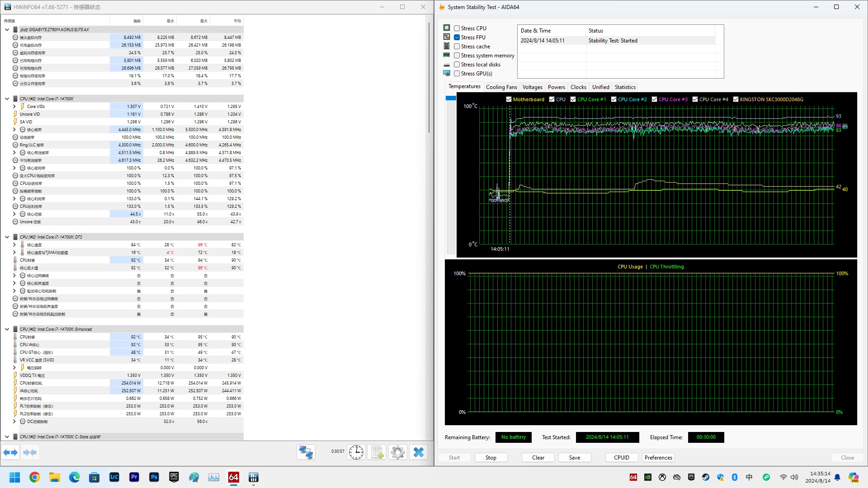Toggle Motherboard temperature graph checkbox
This screenshot has width=868, height=488.
509,99
